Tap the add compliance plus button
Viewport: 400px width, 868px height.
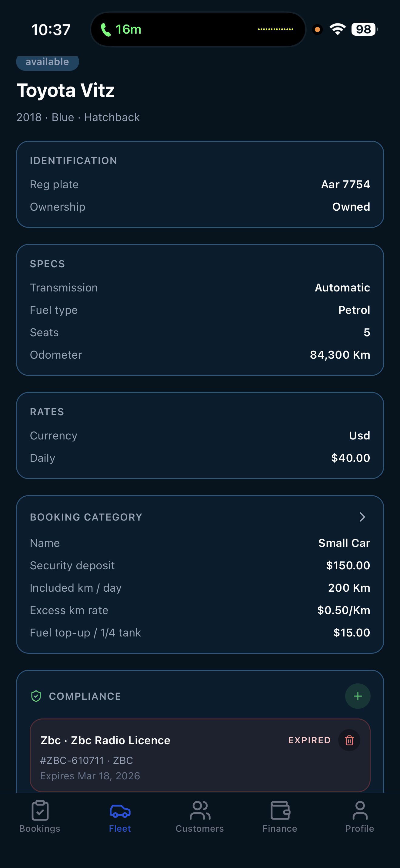[x=358, y=696]
